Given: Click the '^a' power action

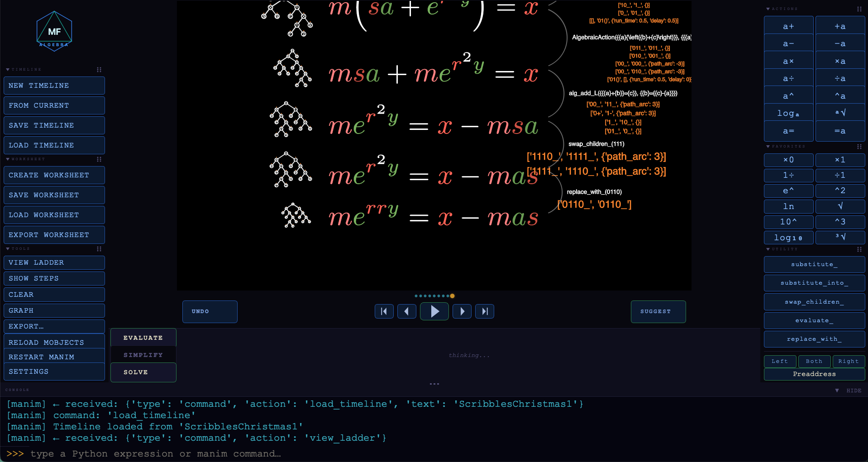Looking at the screenshot, I should click(840, 96).
